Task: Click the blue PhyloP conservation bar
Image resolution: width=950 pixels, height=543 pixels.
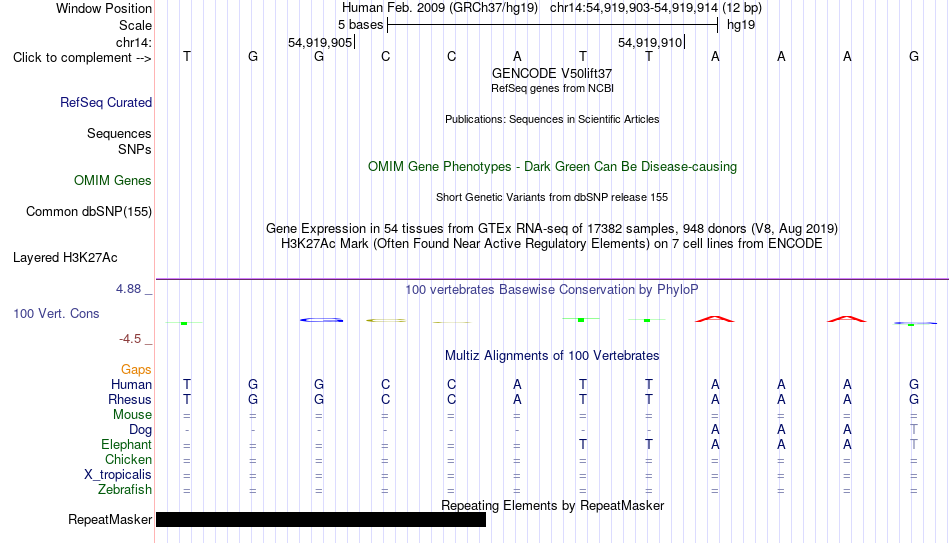Action: tap(322, 320)
